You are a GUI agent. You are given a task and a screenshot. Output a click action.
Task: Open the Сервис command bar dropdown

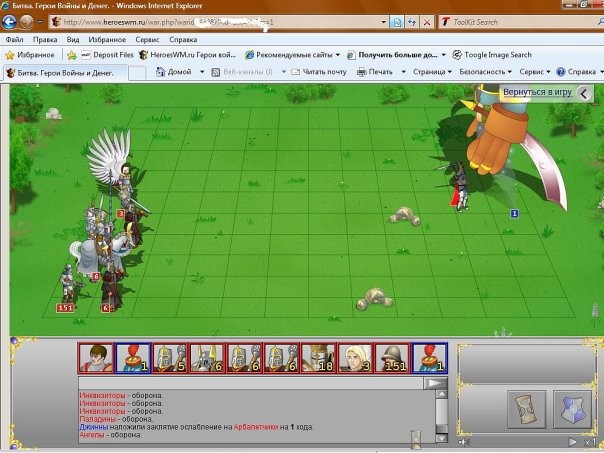coord(535,72)
